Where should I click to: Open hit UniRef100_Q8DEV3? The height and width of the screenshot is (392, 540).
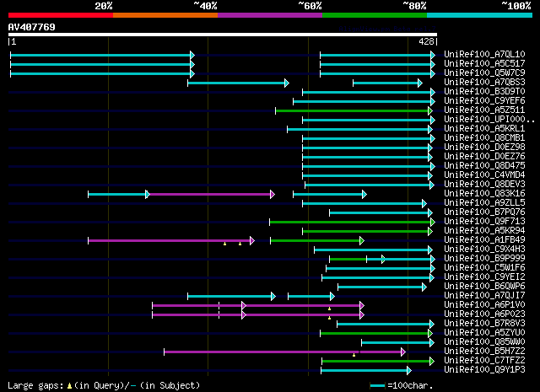tap(484, 184)
